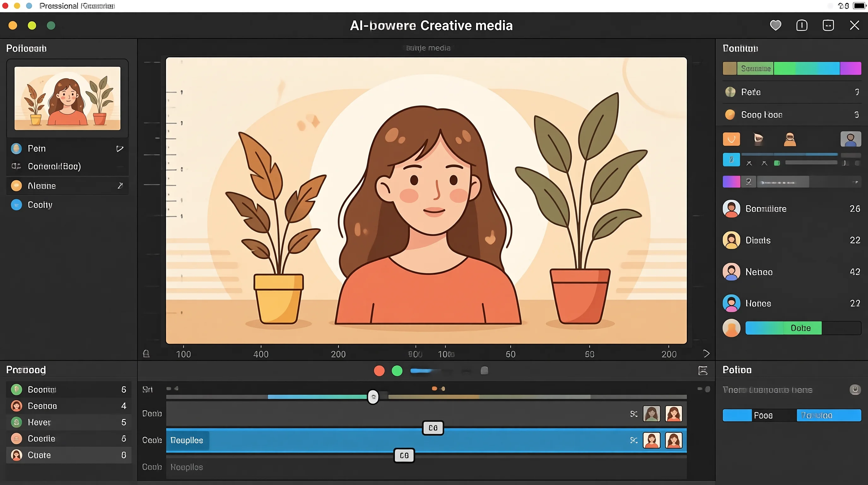Expand the gradient swatch row arrow
The image size is (868, 485).
click(x=855, y=182)
